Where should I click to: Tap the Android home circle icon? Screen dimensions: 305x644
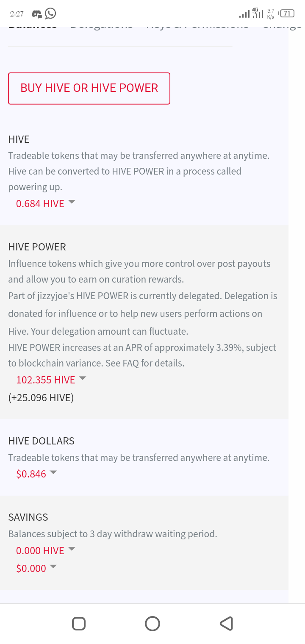[152, 623]
